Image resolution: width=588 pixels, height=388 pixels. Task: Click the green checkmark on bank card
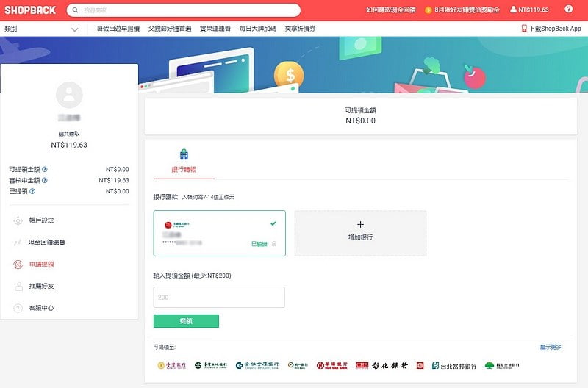tap(273, 223)
